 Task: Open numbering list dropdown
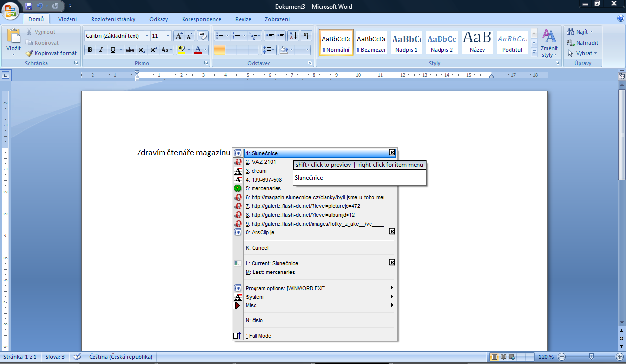click(x=244, y=36)
